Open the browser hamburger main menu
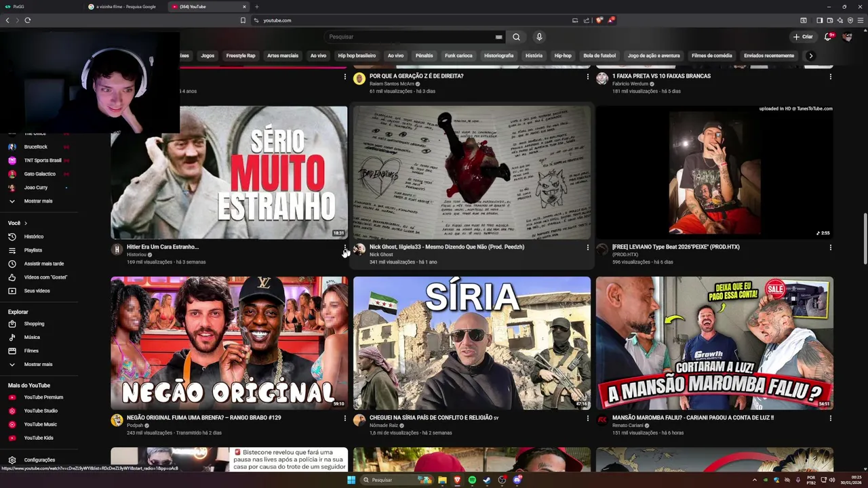 [x=861, y=20]
